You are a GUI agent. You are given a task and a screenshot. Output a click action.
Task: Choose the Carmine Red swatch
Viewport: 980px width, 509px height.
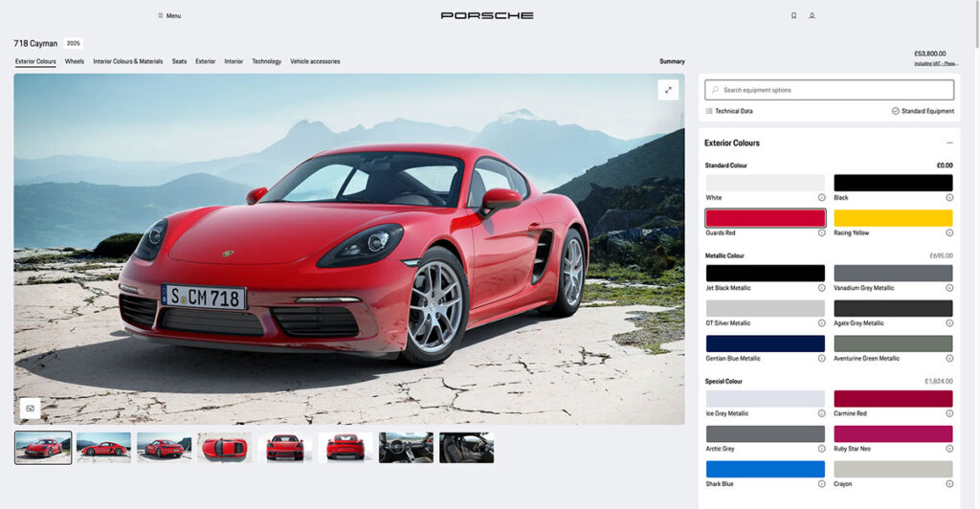[x=893, y=398]
